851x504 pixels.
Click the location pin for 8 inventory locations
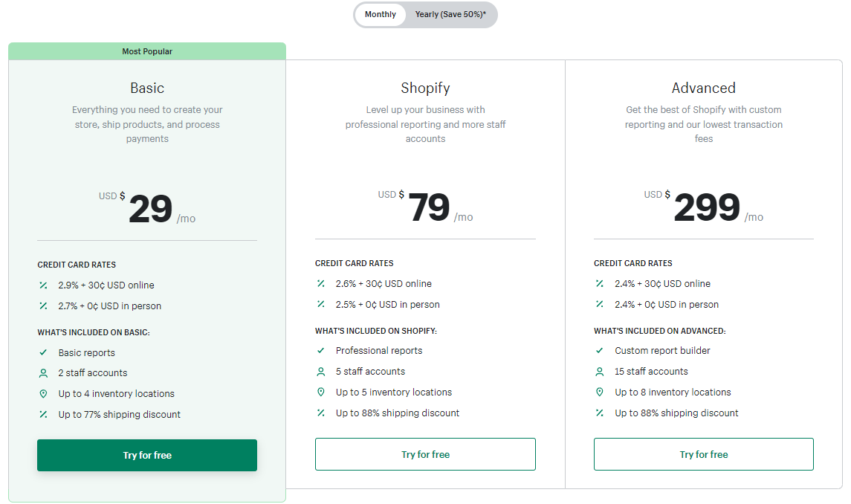[599, 392]
